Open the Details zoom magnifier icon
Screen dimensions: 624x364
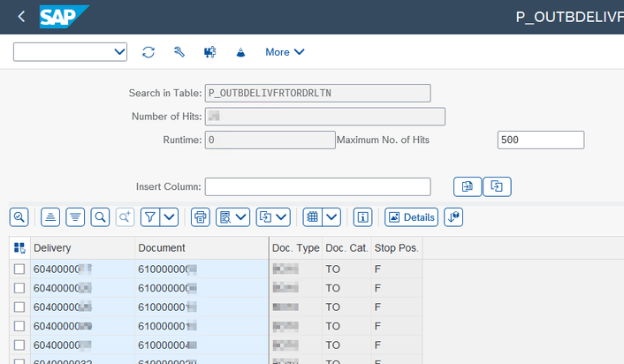tap(19, 216)
